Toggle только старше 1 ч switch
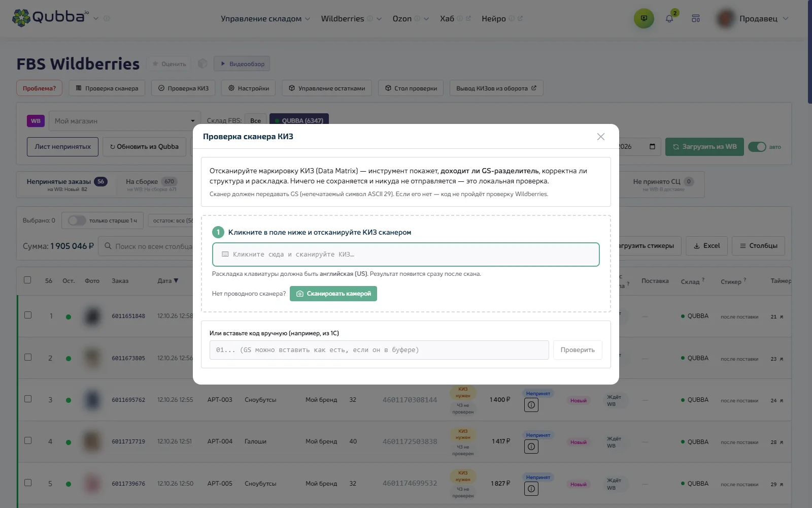The height and width of the screenshot is (508, 812). (77, 220)
